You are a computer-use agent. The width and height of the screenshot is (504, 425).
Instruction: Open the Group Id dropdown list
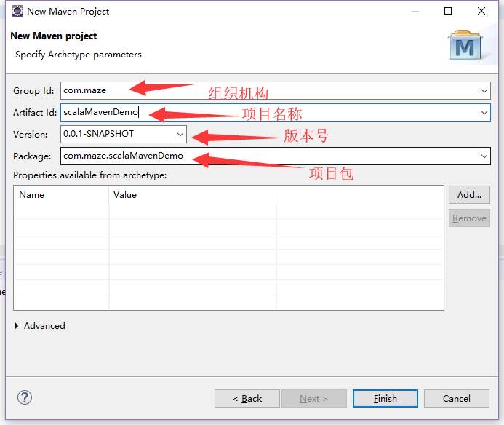point(484,91)
